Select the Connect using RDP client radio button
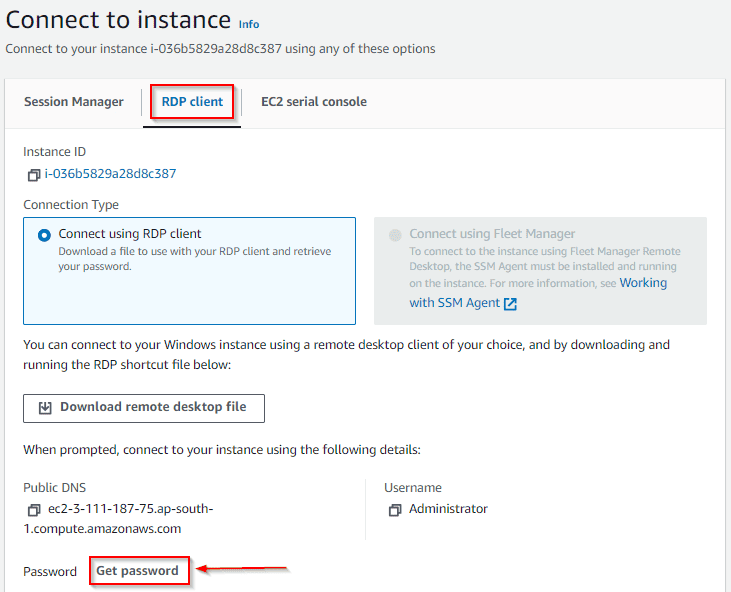This screenshot has height=592, width=731. 44,235
